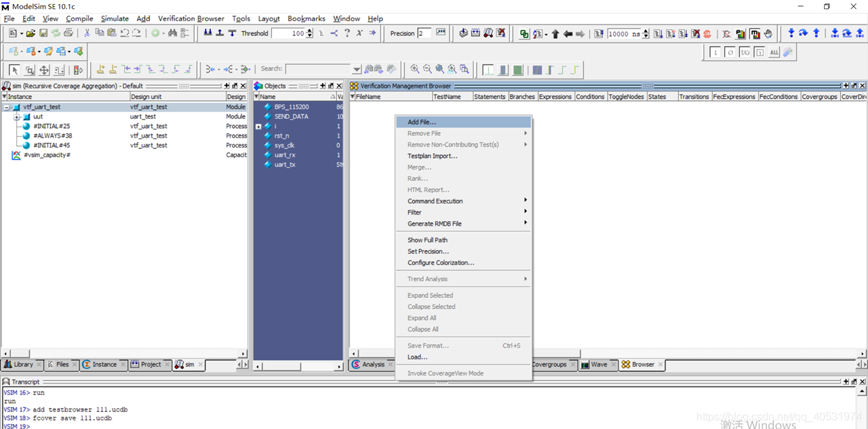
Task: Choose Load... from context menu
Action: pos(463,357)
